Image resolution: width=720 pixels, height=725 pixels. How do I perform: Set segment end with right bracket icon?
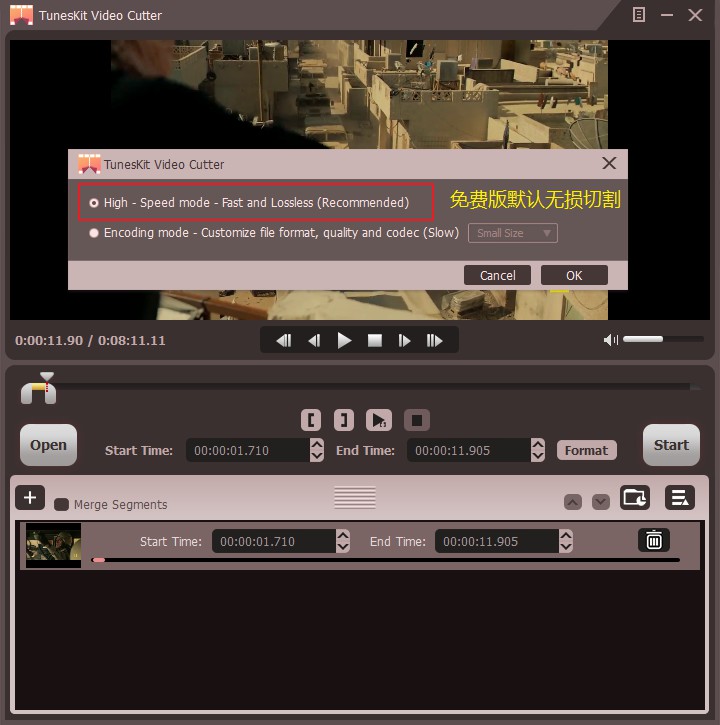[x=344, y=420]
